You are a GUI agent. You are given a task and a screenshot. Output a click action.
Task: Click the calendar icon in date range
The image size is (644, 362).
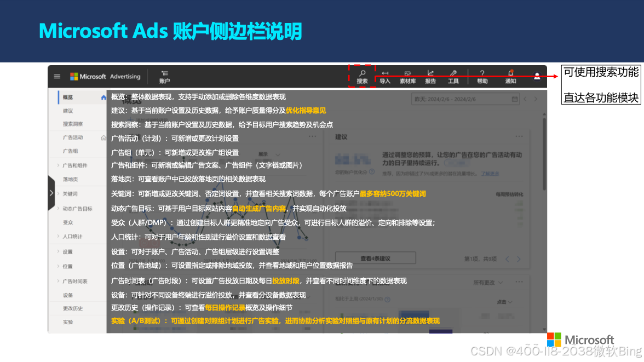click(x=515, y=99)
